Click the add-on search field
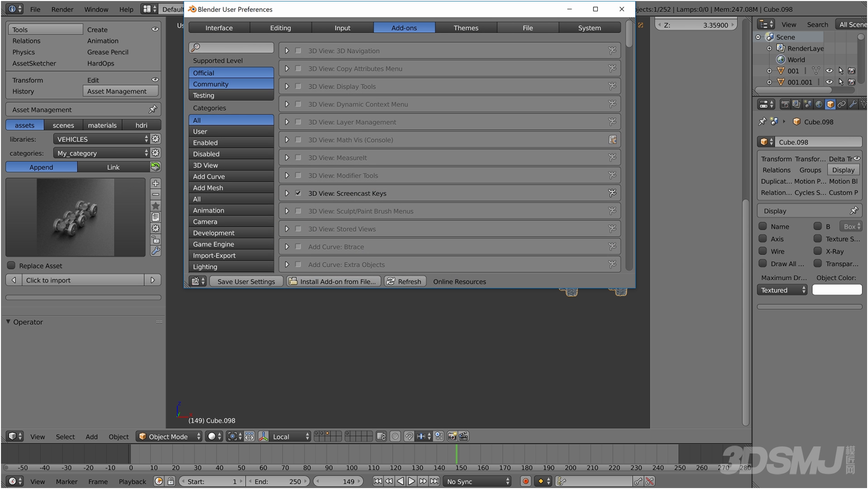The height and width of the screenshot is (489, 868). (x=231, y=47)
